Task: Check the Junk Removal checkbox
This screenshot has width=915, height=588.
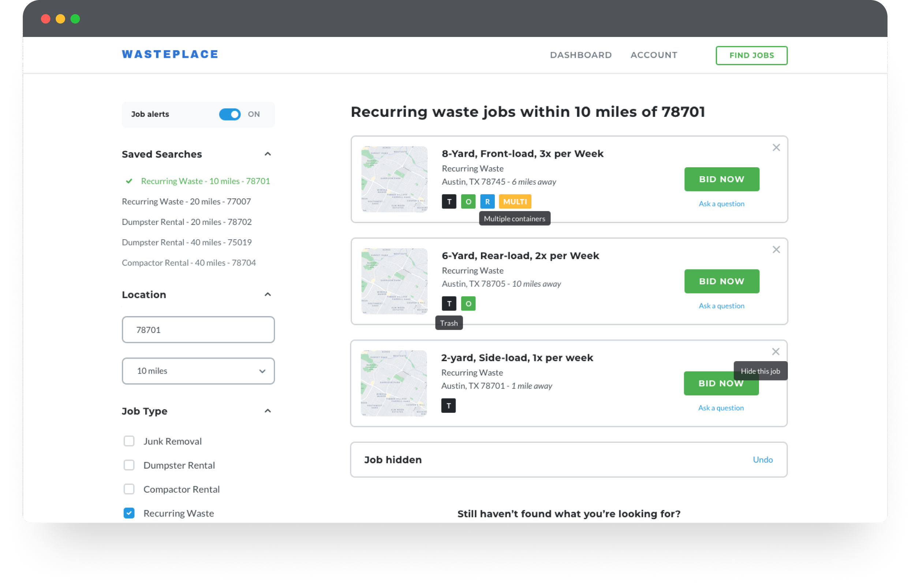Action: click(x=129, y=441)
